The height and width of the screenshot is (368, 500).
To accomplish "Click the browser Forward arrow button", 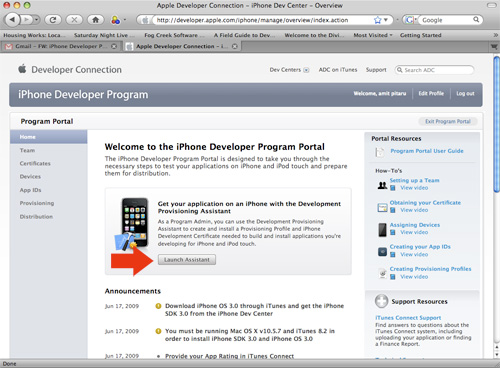I will 26,20.
